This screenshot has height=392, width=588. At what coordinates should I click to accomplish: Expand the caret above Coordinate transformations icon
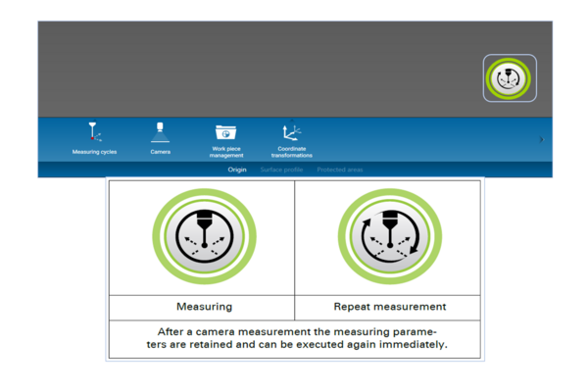click(292, 121)
